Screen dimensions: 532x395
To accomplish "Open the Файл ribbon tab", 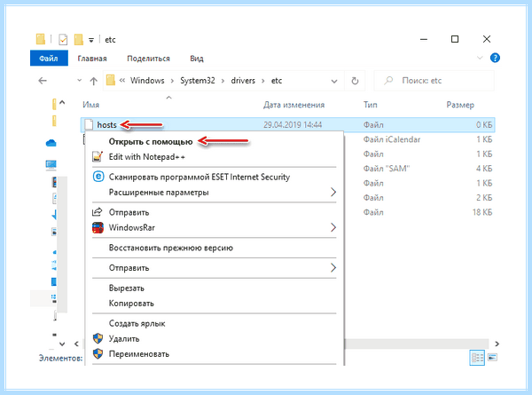I will point(49,58).
